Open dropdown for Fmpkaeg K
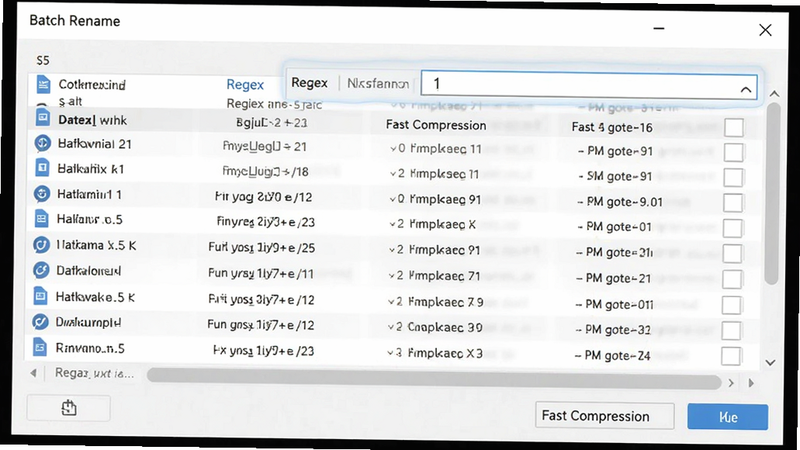 (x=393, y=224)
